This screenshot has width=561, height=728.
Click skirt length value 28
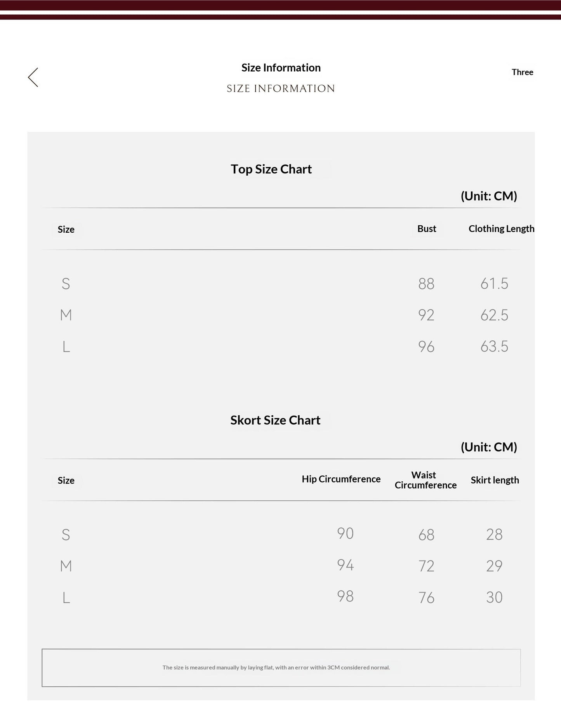494,535
